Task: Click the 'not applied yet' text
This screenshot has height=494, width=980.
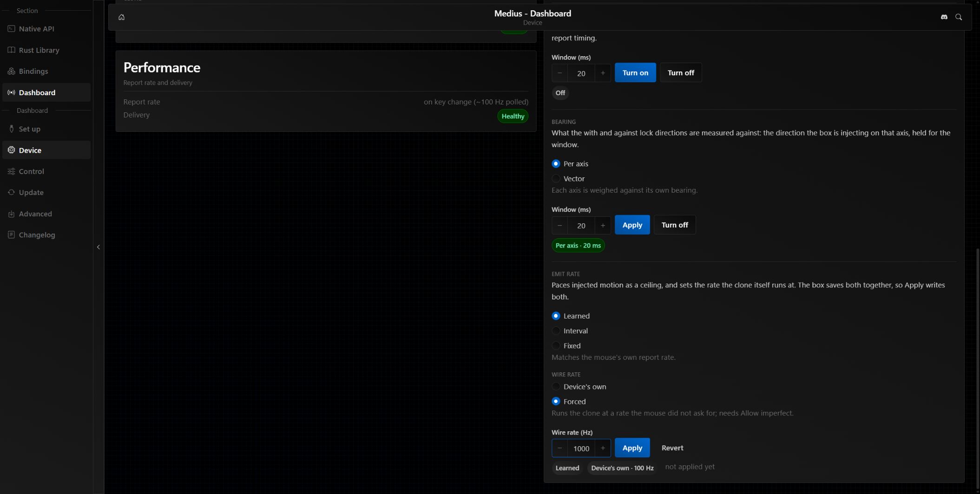Action: (x=690, y=467)
